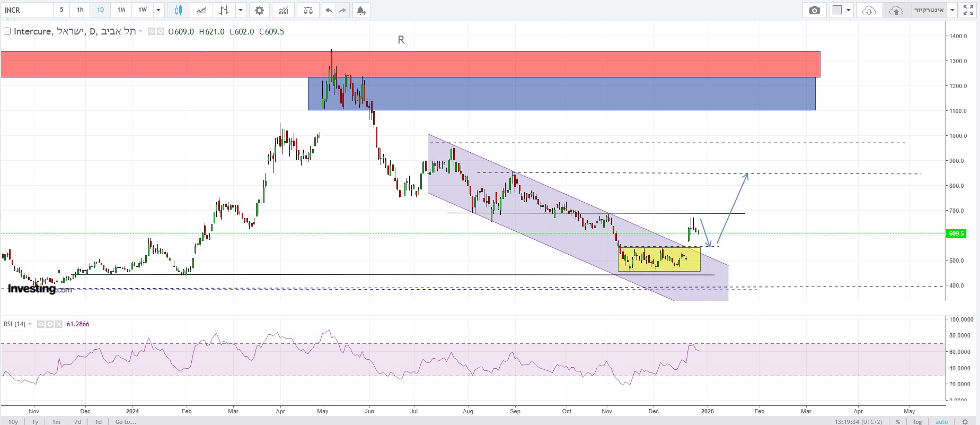The height and width of the screenshot is (425, 980).
Task: Open the indicators menu icon
Action: click(x=284, y=10)
